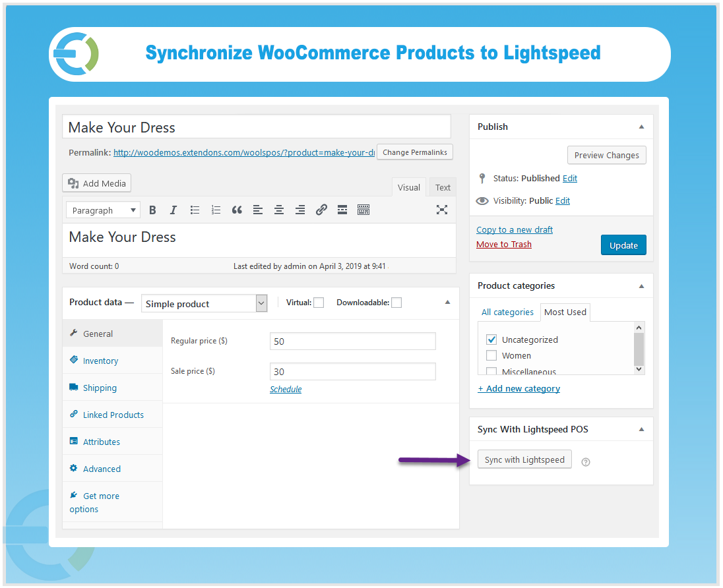
Task: Insert a blockquote
Action: tap(236, 210)
